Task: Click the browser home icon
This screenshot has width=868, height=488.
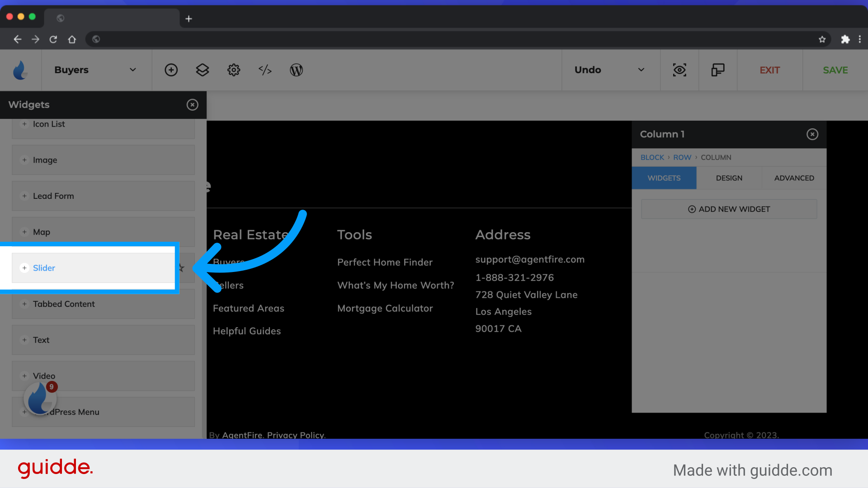Action: [72, 39]
